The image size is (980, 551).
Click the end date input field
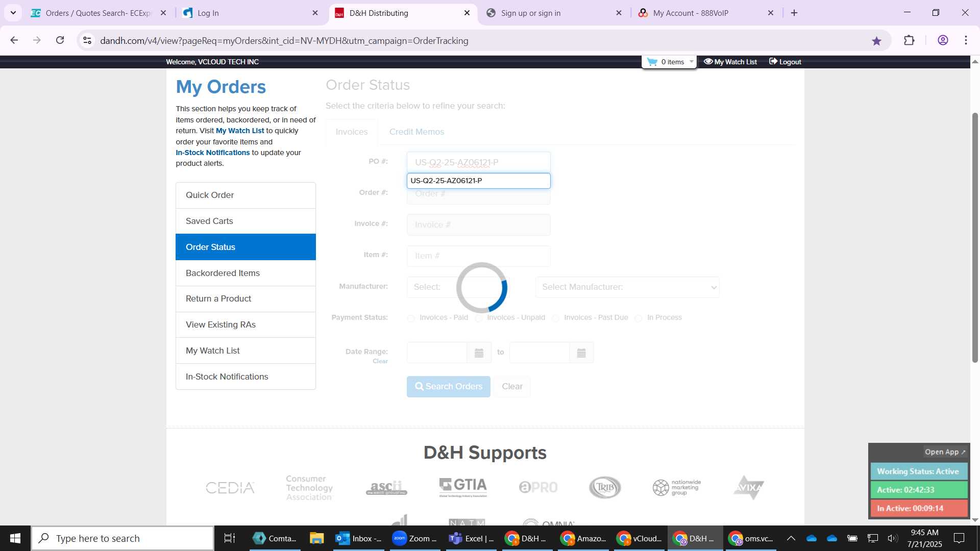[x=540, y=353]
